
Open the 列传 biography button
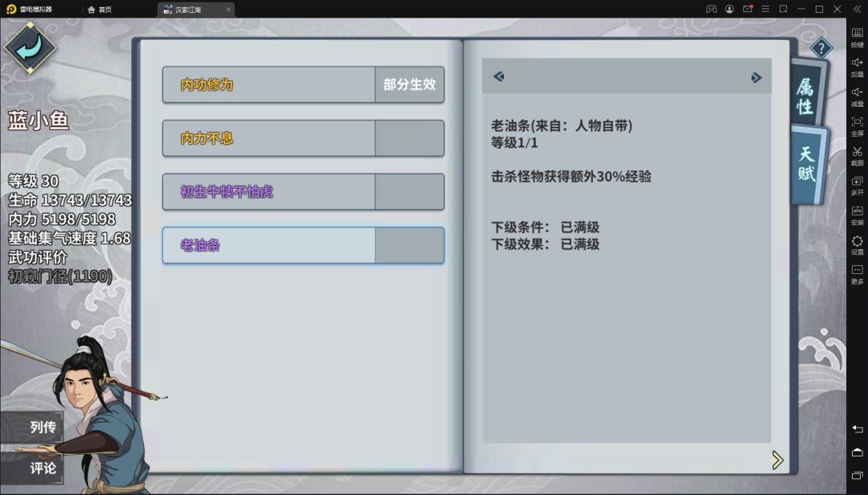(x=31, y=427)
